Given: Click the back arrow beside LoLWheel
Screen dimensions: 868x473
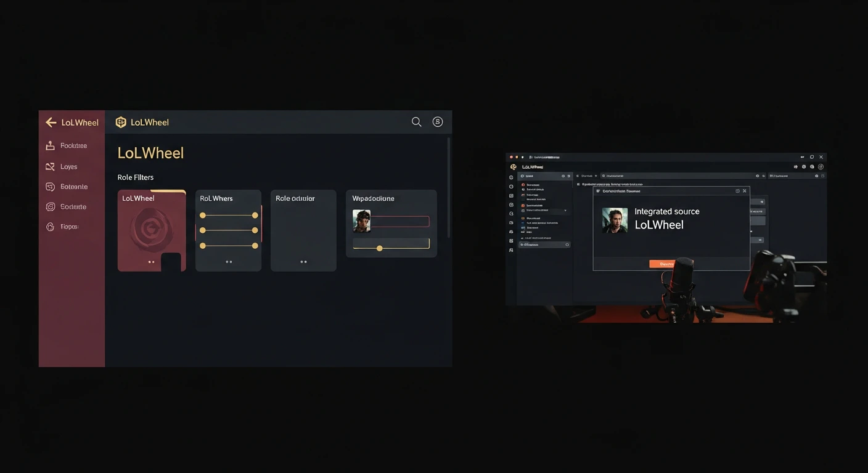Looking at the screenshot, I should [x=51, y=123].
